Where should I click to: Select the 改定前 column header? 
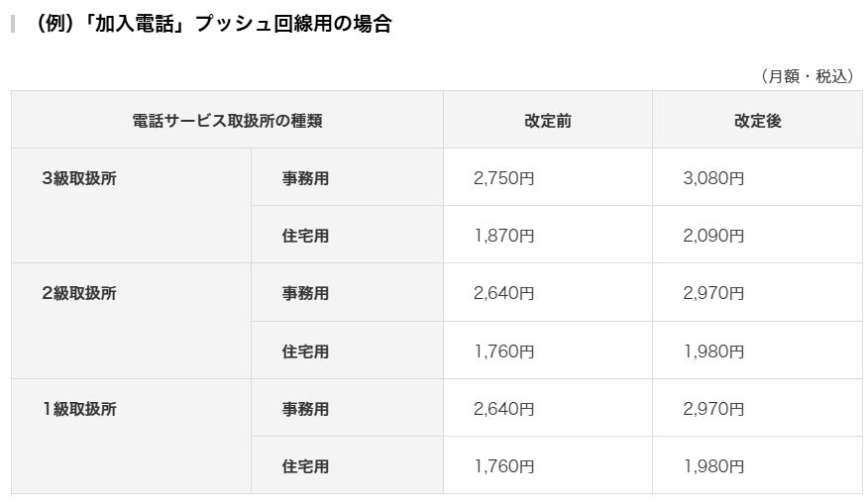[x=547, y=121]
